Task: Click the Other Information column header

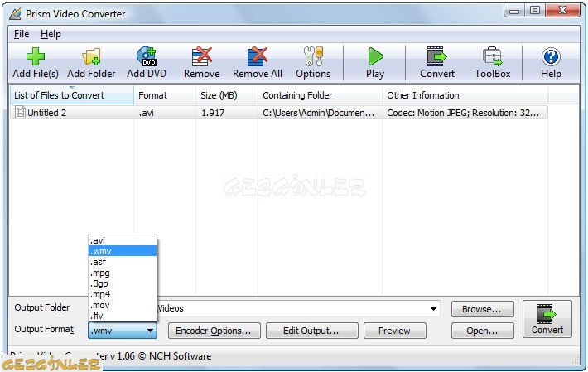Action: (465, 95)
